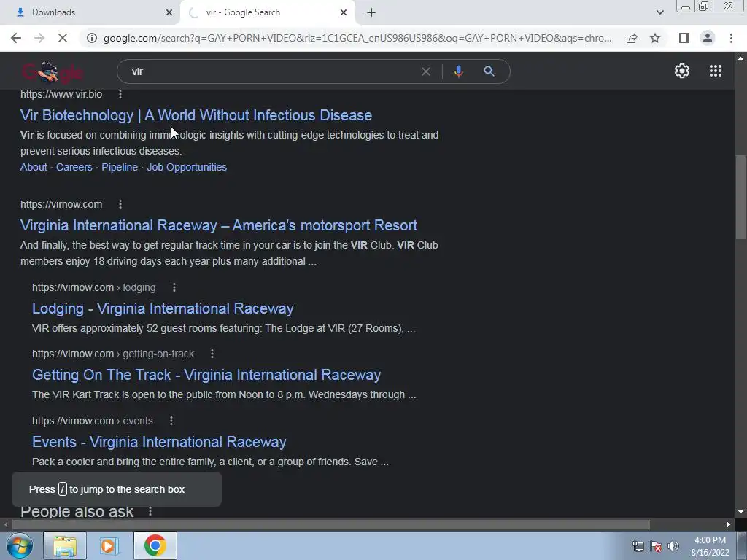Open options for the events result

point(171,421)
